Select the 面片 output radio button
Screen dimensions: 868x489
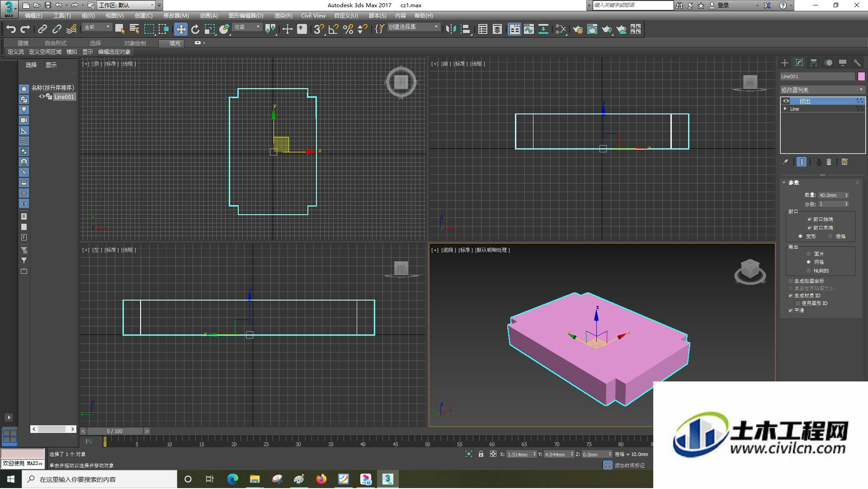point(808,254)
